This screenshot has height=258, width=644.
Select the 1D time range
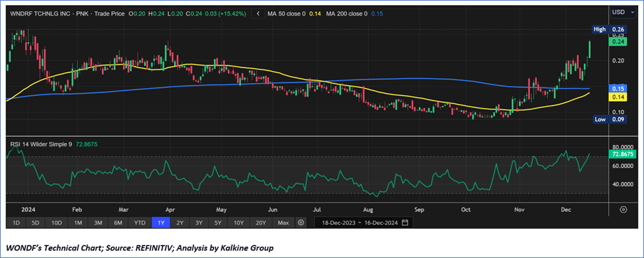(16, 222)
